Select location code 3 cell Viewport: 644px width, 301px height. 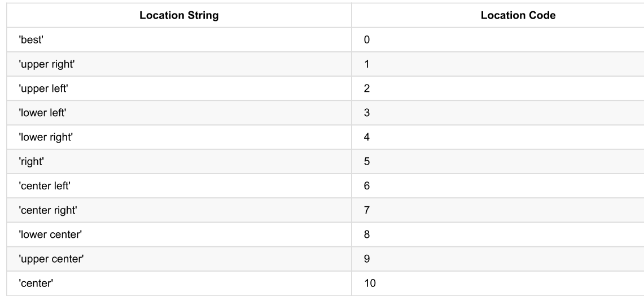point(367,113)
